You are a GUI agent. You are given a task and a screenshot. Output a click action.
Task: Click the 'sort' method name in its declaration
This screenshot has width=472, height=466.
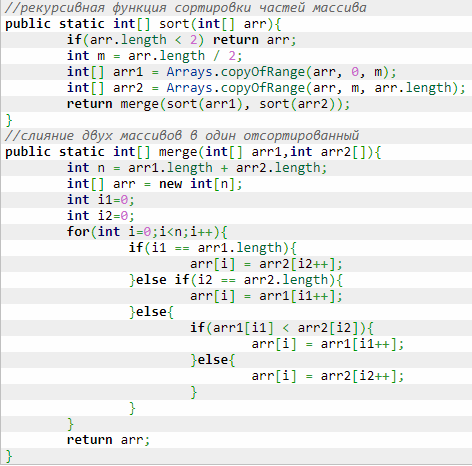(174, 24)
